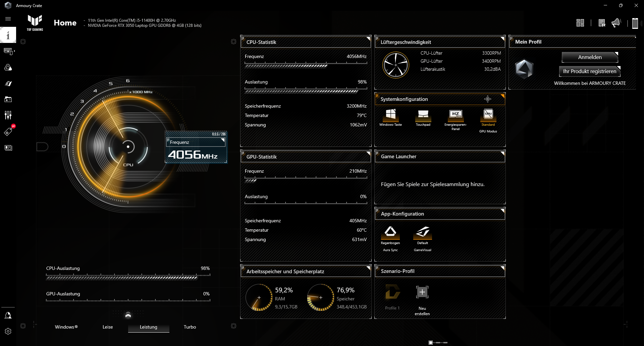Click the Home page title
Screen dimensions: 644x346
point(65,23)
